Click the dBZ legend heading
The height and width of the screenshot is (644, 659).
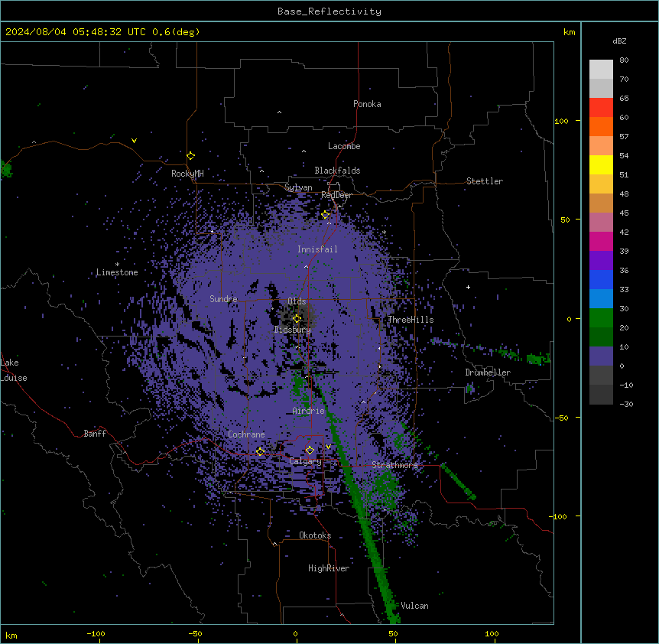pyautogui.click(x=619, y=41)
